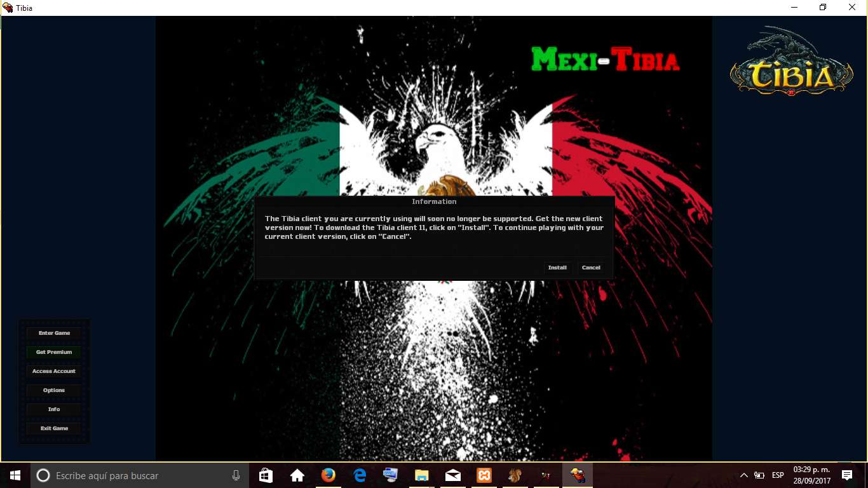Viewport: 868px width, 488px height.
Task: Restore down the Tibia window
Action: 823,8
